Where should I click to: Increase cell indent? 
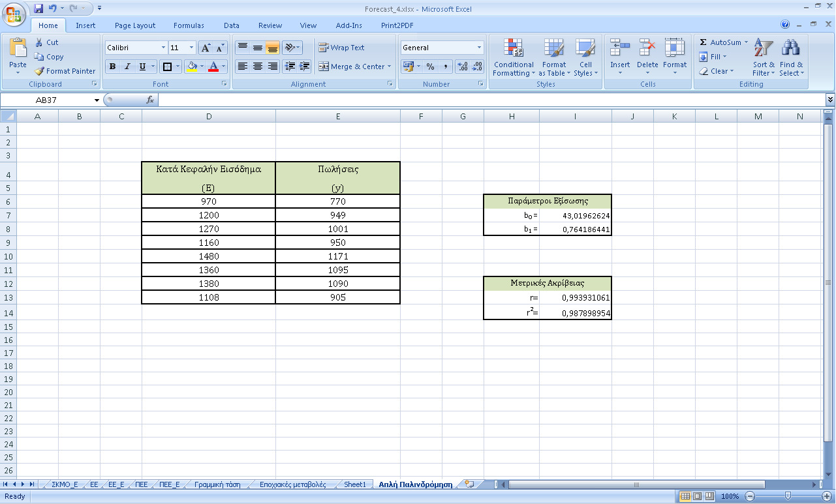pyautogui.click(x=304, y=67)
